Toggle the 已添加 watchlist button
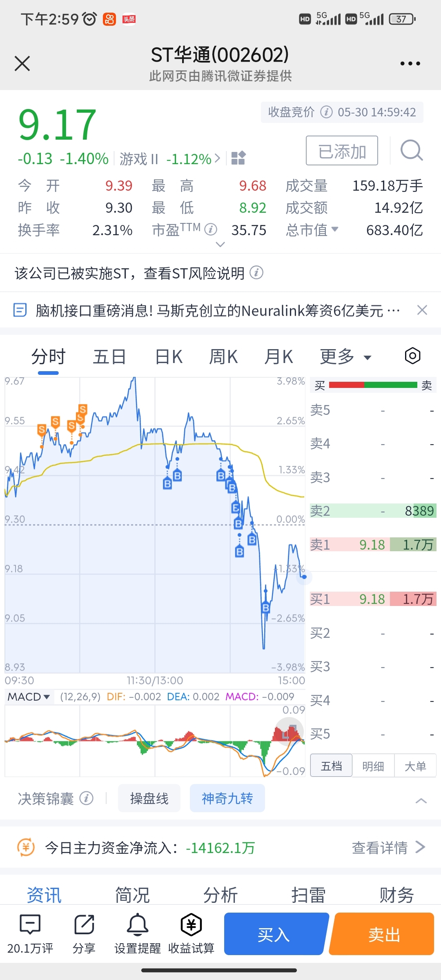The image size is (441, 980). (x=342, y=151)
